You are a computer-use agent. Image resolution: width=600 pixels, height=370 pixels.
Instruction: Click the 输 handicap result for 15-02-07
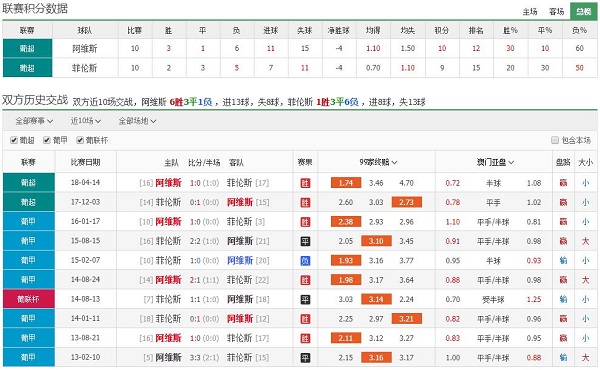(563, 261)
